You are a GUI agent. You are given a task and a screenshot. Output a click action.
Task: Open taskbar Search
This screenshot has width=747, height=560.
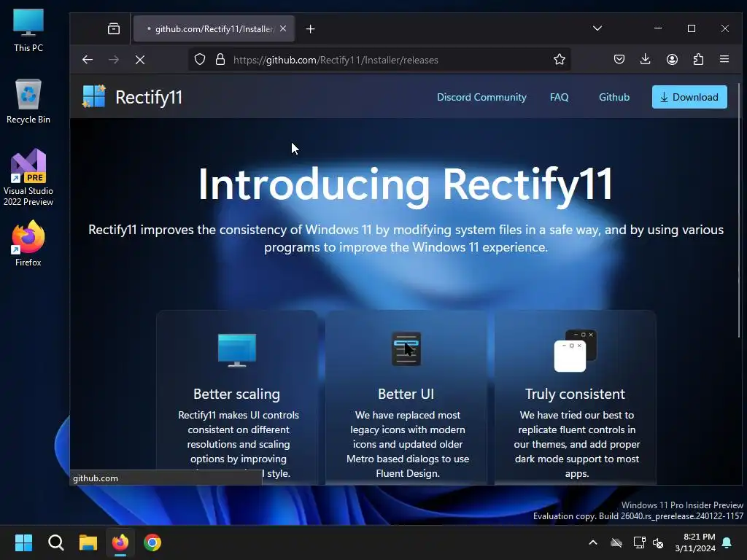tap(55, 542)
